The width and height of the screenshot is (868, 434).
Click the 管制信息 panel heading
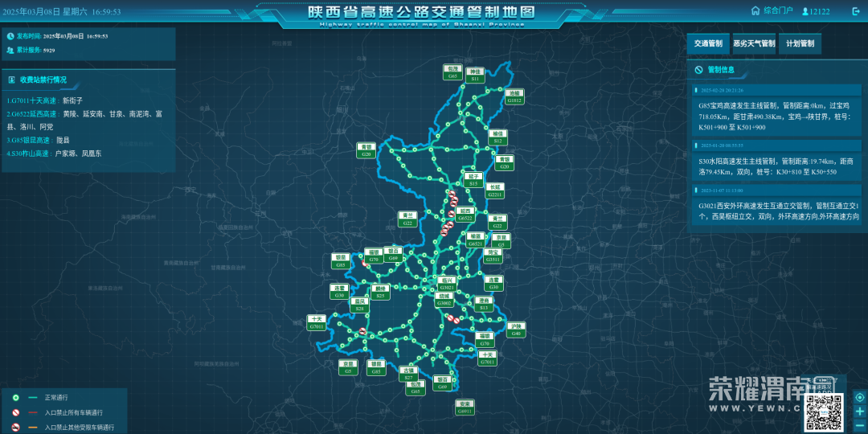pyautogui.click(x=721, y=70)
